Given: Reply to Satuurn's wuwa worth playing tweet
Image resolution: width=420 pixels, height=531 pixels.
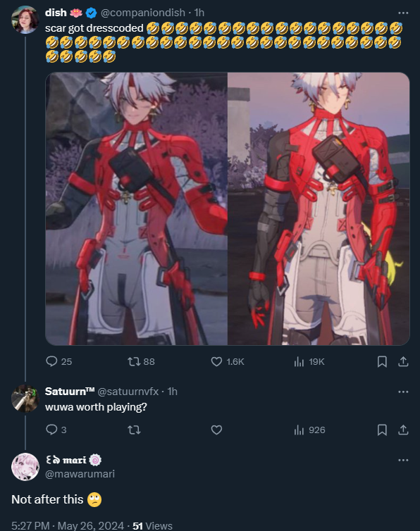Looking at the screenshot, I should click(x=56, y=430).
